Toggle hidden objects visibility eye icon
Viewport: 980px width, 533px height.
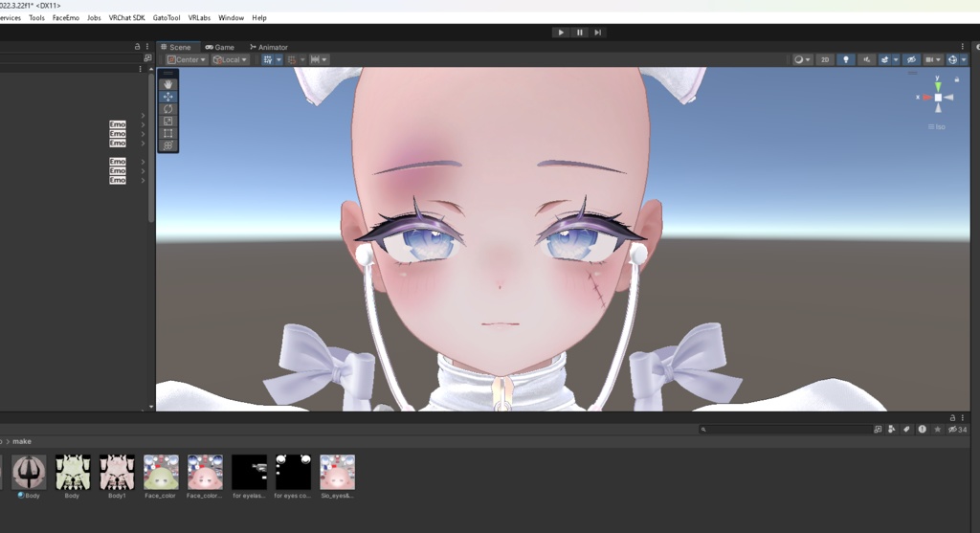coord(911,60)
